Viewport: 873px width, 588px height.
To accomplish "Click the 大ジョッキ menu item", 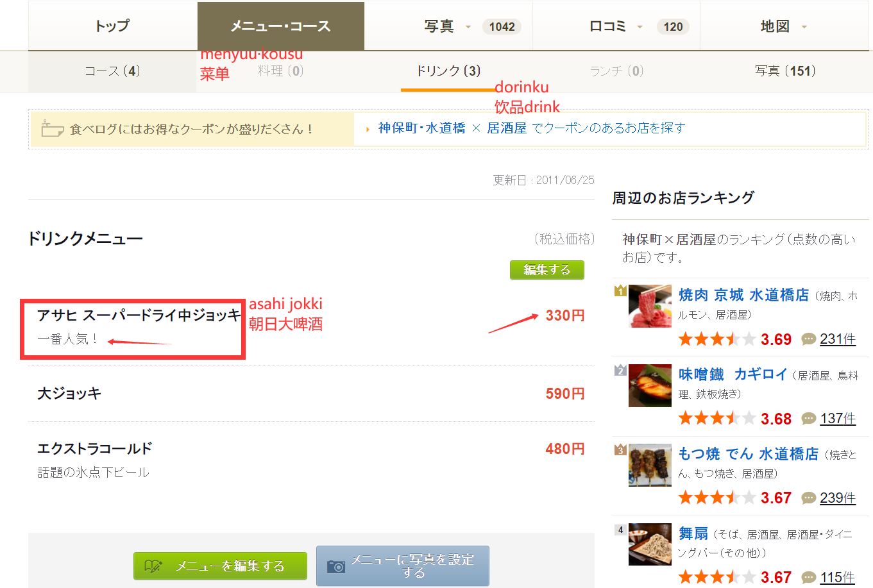I will tap(69, 394).
